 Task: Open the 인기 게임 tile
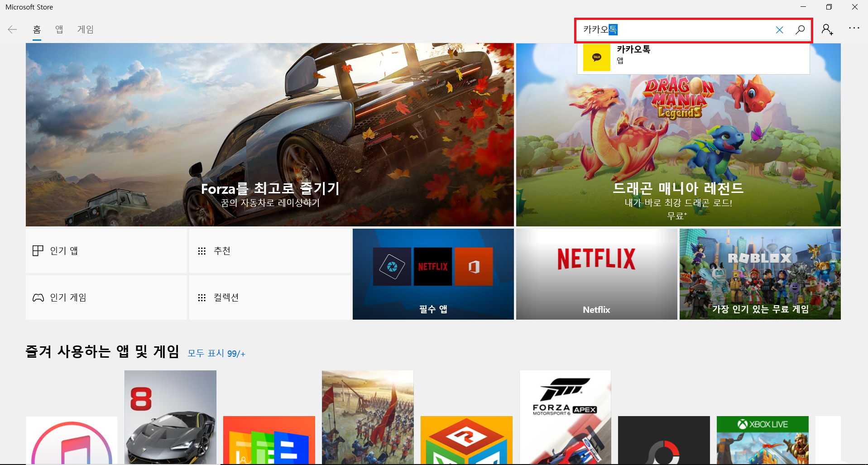point(106,297)
